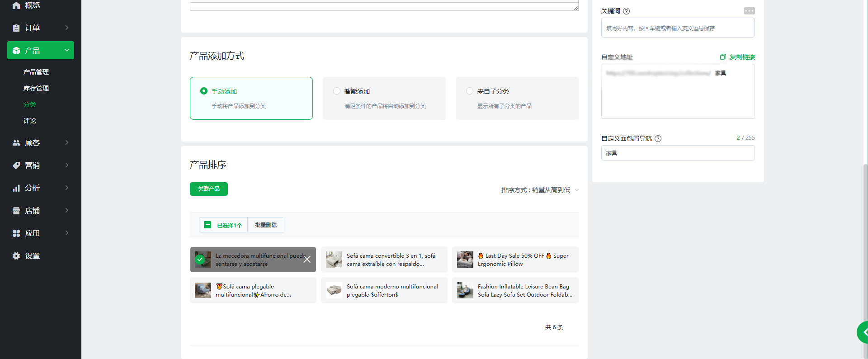Click the settings gear icon

pos(16,256)
